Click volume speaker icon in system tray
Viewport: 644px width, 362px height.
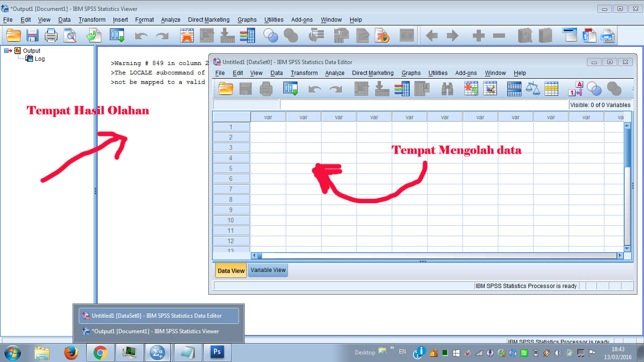558,353
